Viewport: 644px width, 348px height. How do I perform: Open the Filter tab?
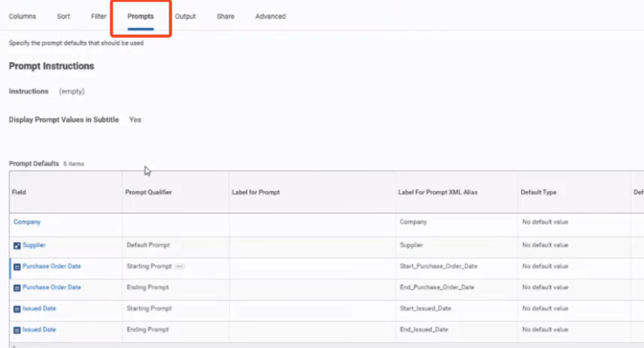click(x=99, y=16)
